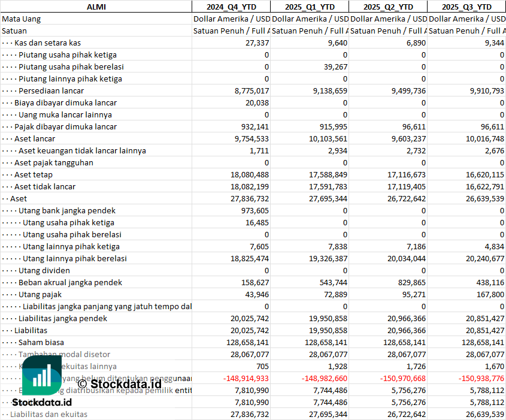Select the 2025_Q1_YTD column header
506x420 pixels.
[309, 7]
